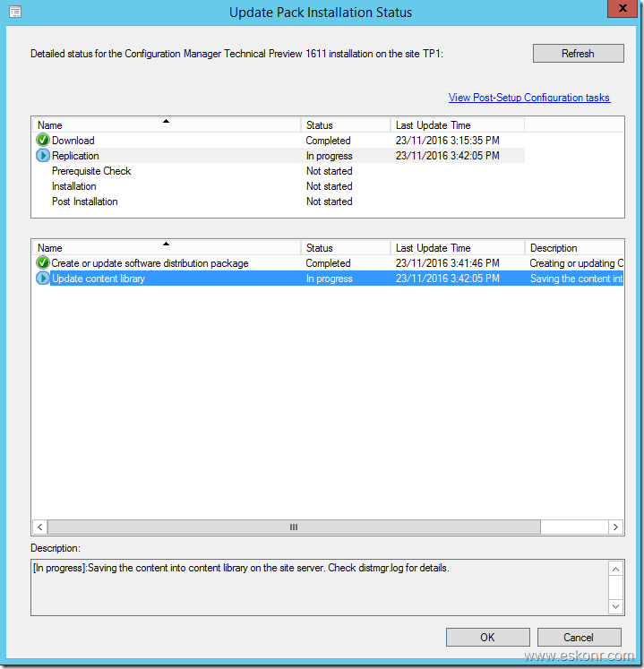Click 'Not started' status of Post Installation
Image resolution: width=644 pixels, height=669 pixels.
329,202
